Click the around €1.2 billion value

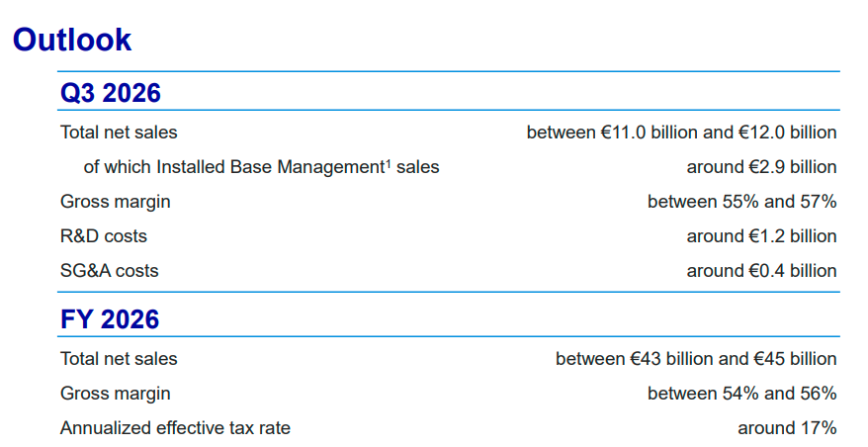tap(761, 236)
